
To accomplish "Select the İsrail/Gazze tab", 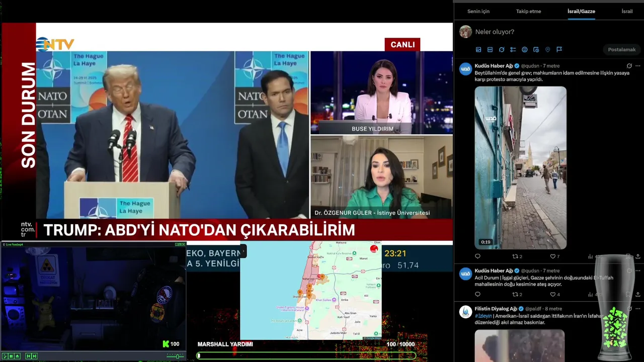I will pyautogui.click(x=581, y=11).
